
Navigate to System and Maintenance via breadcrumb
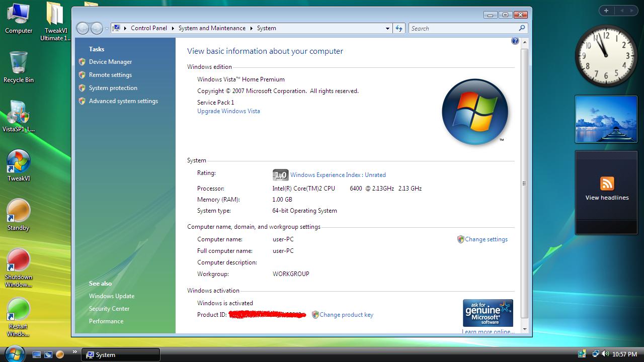coord(212,28)
